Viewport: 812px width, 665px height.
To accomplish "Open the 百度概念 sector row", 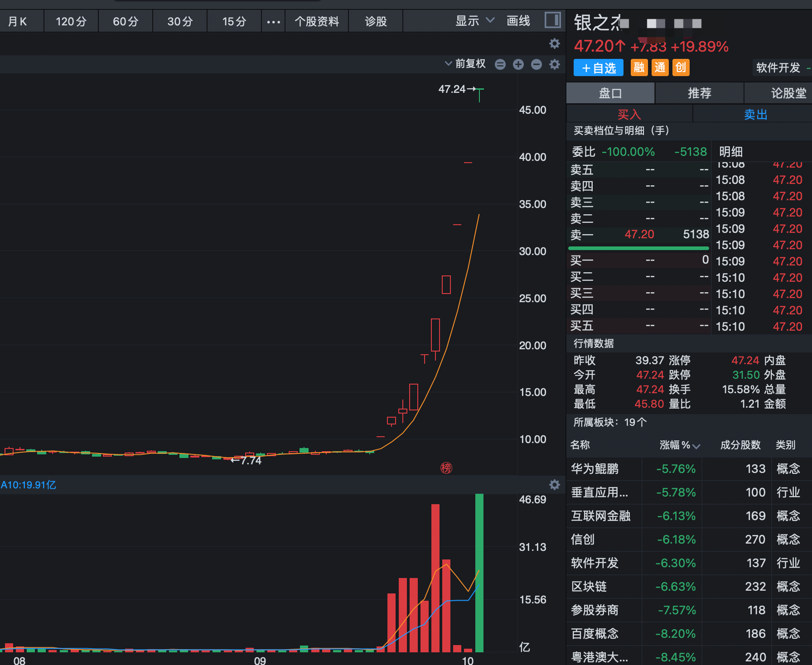I will 689,633.
